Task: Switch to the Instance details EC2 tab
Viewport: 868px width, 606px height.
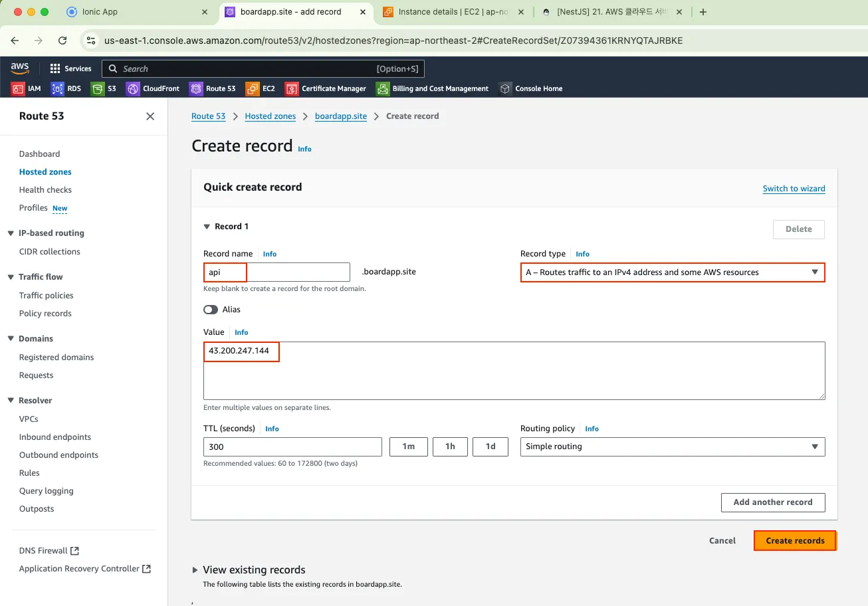Action: coord(454,12)
